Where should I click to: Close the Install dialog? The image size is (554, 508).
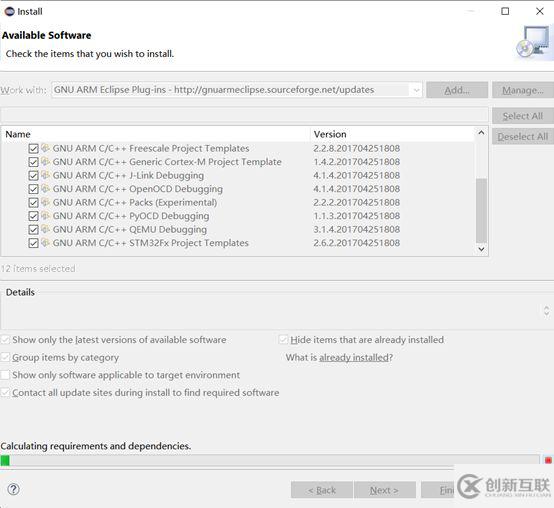pyautogui.click(x=540, y=11)
